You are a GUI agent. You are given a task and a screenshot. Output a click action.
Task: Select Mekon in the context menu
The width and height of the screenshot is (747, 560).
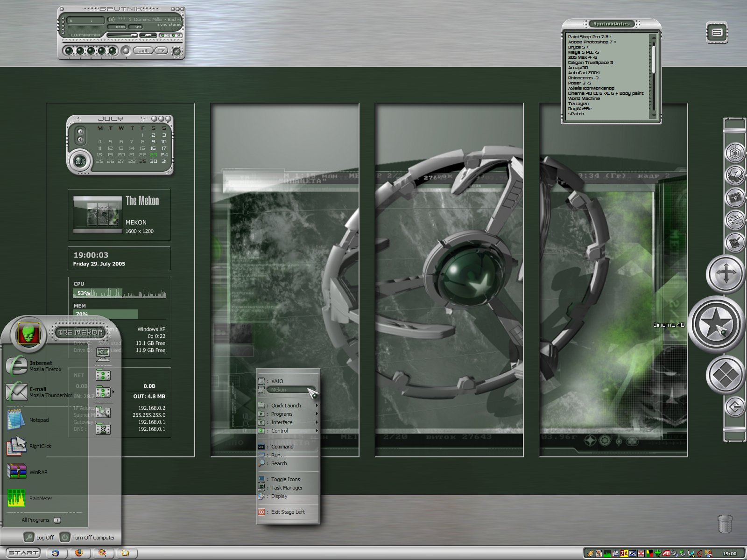click(x=288, y=390)
